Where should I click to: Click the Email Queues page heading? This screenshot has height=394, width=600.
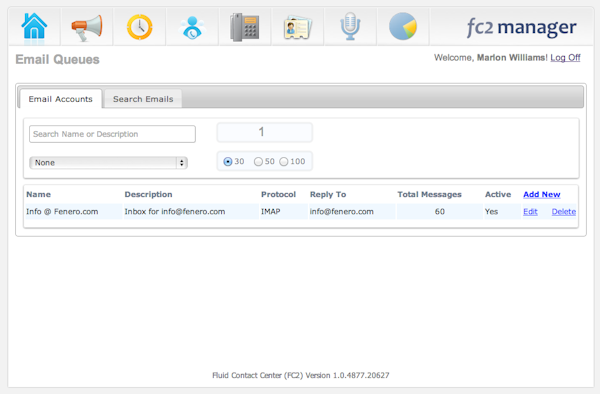tap(57, 59)
